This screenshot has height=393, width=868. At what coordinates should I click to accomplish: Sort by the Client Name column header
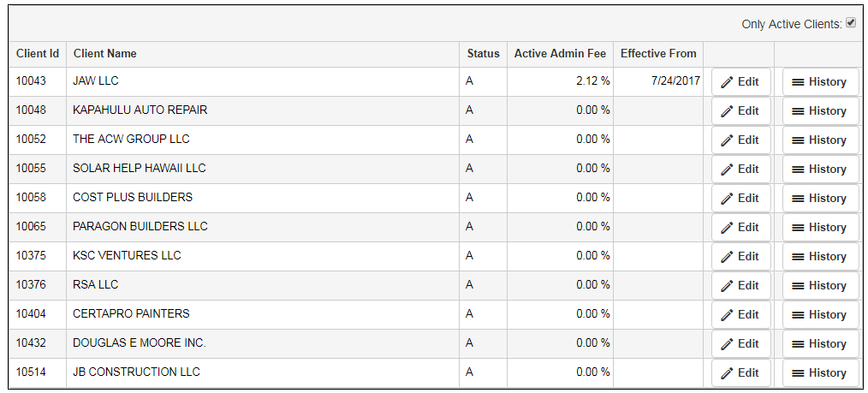coord(105,54)
